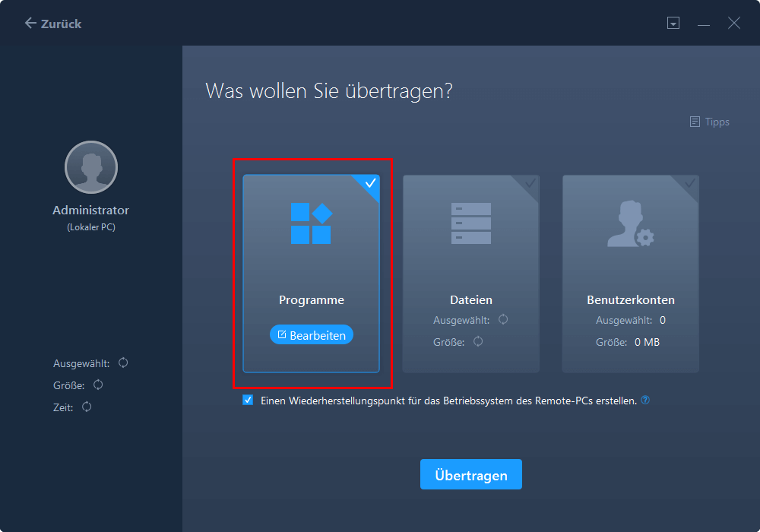Click the sidebar Ausgewählt loading icon

[123, 363]
